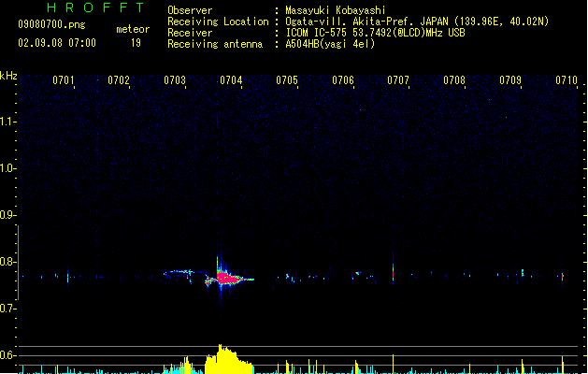Click the 1.0 kHz axis tick label
This screenshot has width=588, height=374.
[x=7, y=168]
